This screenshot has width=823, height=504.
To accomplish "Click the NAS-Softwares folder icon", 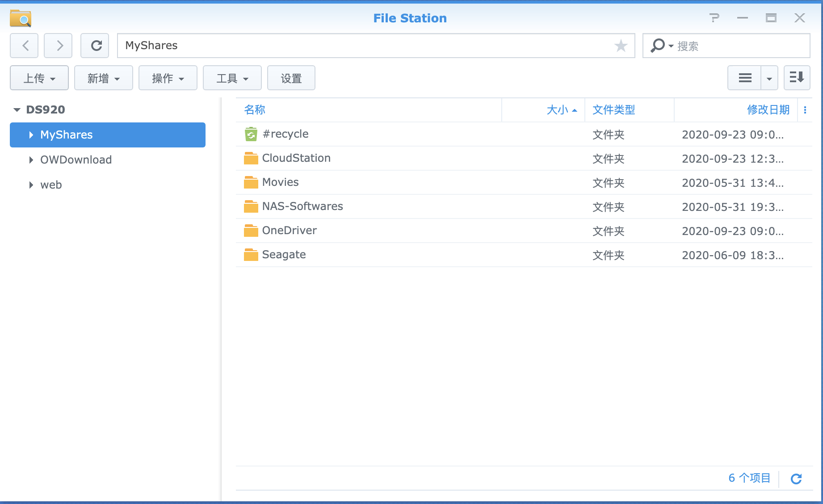I will pyautogui.click(x=251, y=206).
